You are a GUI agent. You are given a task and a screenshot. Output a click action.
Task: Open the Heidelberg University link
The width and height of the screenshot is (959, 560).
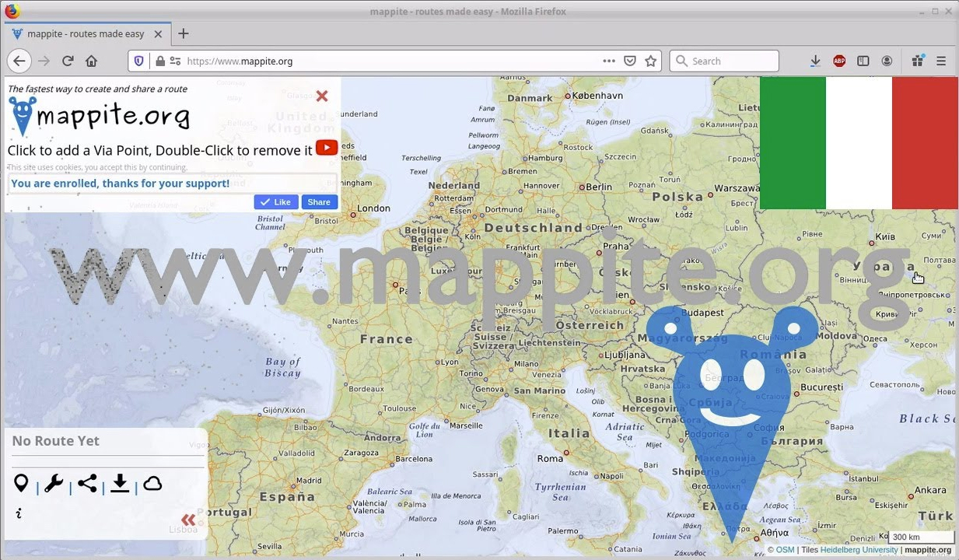coord(859,550)
